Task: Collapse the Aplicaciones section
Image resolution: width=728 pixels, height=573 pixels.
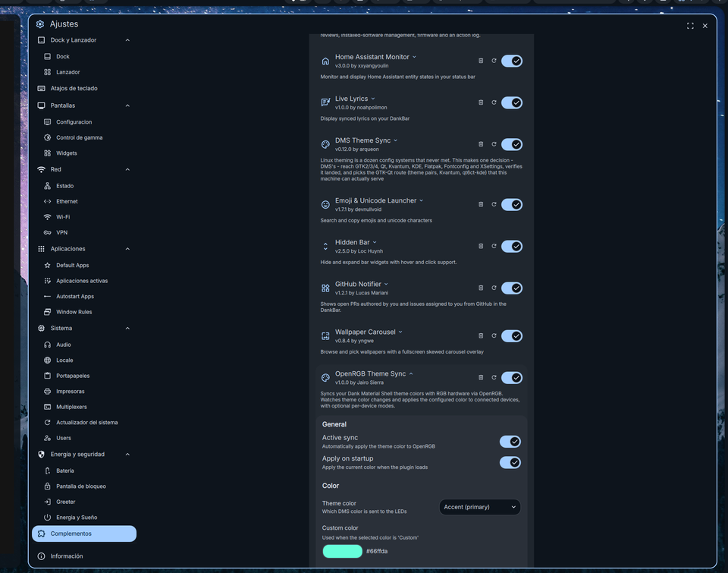Action: pos(127,249)
